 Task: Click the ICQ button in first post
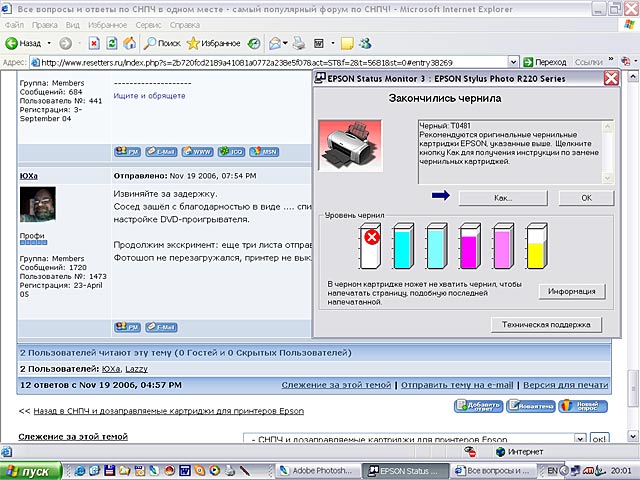(231, 151)
